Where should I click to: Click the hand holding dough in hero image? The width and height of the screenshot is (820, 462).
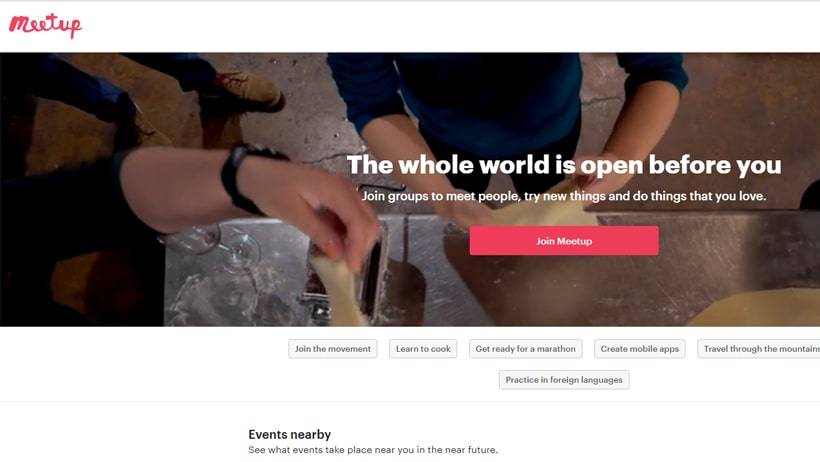(314, 209)
